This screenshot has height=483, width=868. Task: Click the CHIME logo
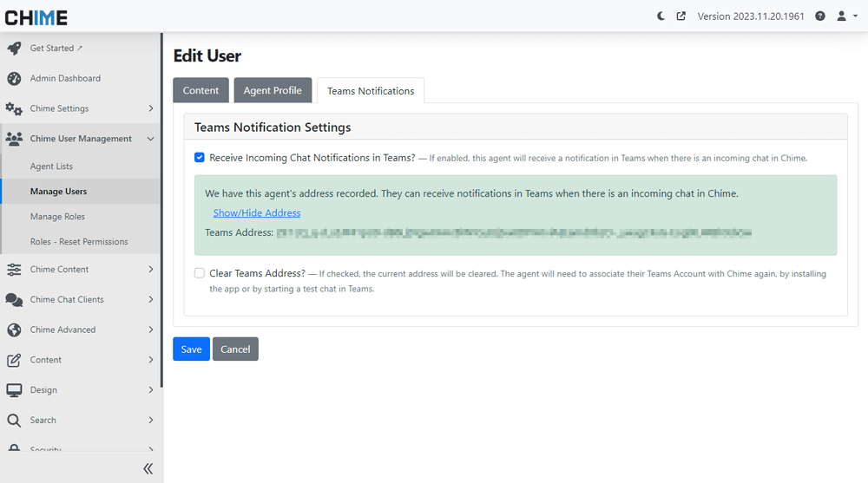[36, 17]
